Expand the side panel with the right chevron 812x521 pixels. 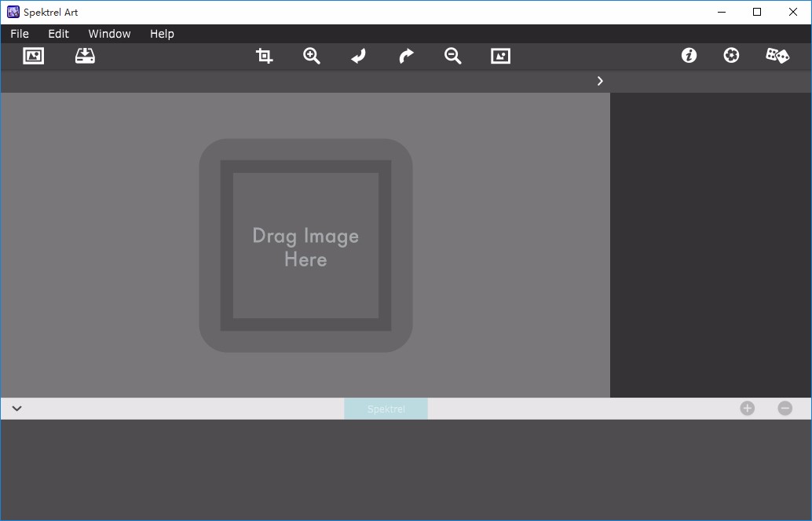point(600,81)
